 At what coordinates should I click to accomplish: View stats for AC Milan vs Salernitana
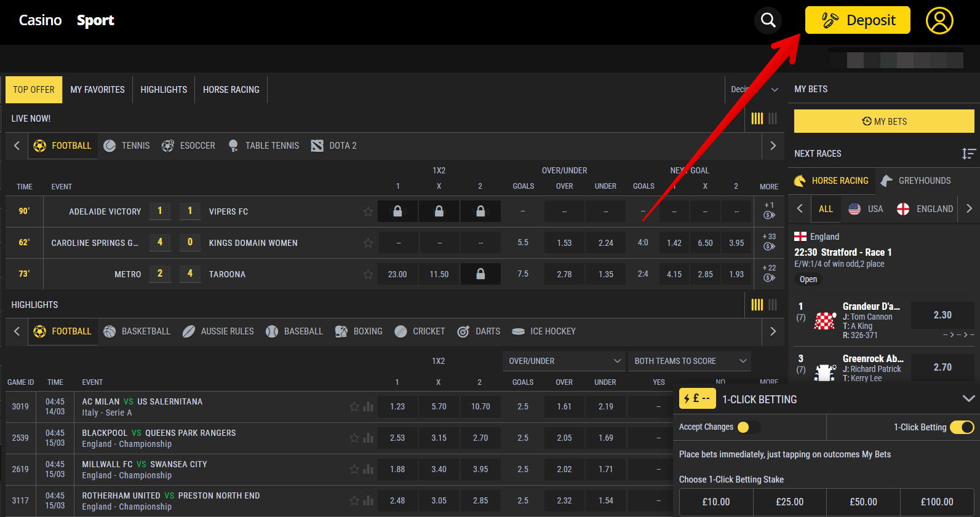368,406
